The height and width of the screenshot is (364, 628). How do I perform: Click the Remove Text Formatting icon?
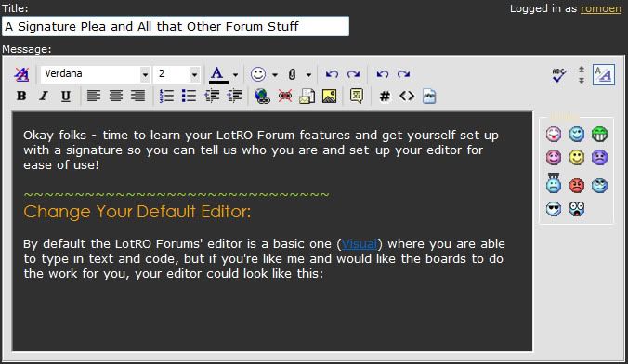[x=21, y=74]
